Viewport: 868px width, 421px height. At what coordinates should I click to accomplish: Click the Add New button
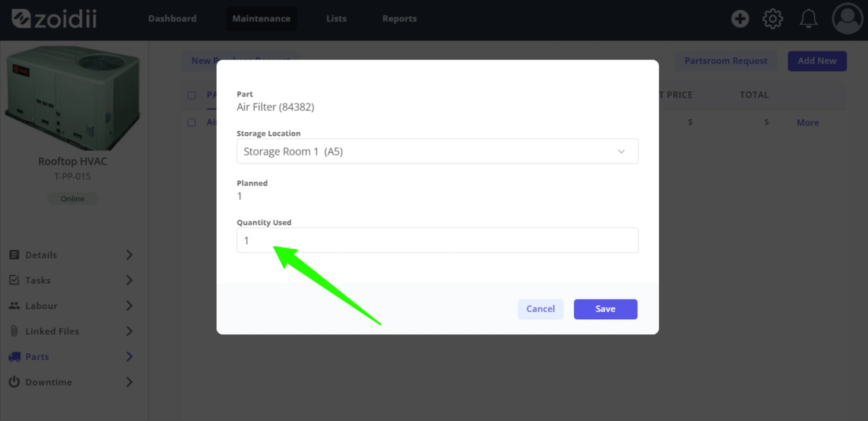click(817, 61)
